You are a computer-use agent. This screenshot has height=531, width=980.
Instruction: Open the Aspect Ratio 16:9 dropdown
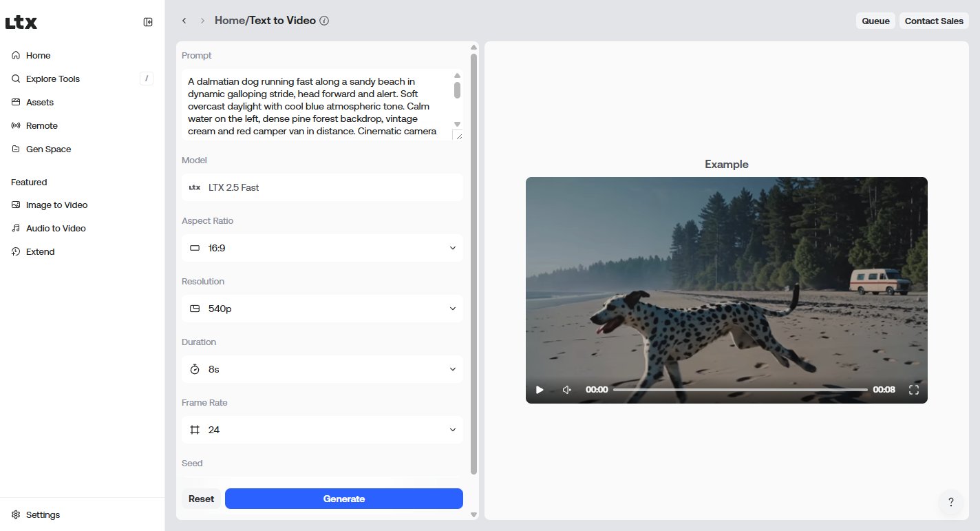(322, 248)
